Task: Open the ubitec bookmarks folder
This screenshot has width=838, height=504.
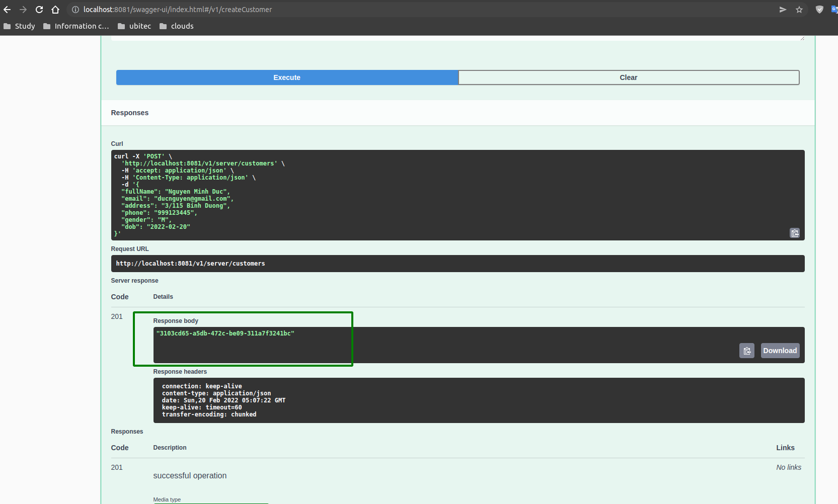Action: tap(134, 26)
